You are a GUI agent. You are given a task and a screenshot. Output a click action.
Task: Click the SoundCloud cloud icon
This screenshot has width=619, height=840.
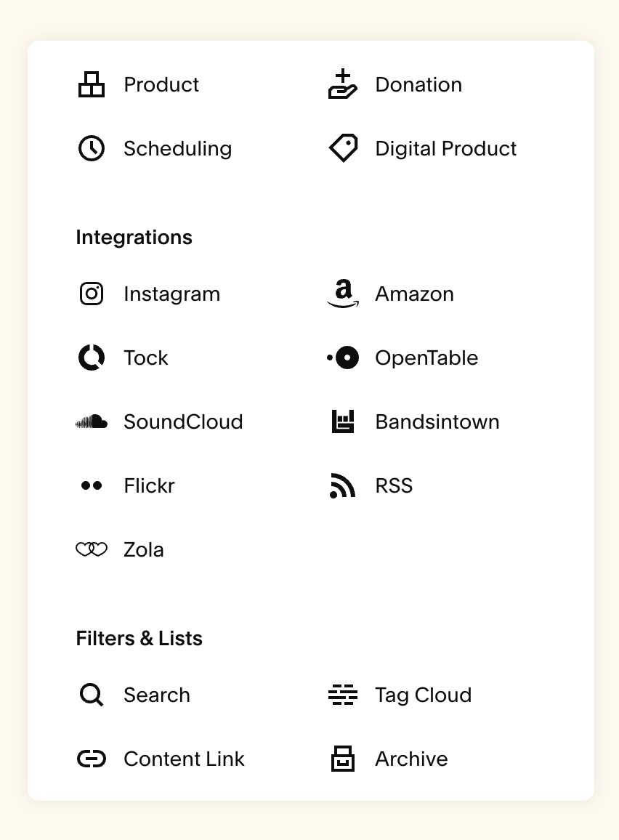pos(92,421)
